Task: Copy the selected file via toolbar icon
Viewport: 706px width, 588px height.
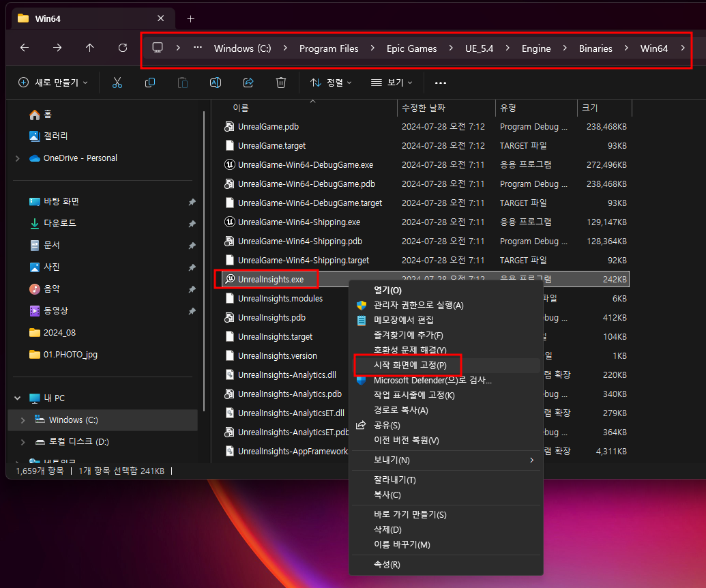Action: pyautogui.click(x=150, y=83)
